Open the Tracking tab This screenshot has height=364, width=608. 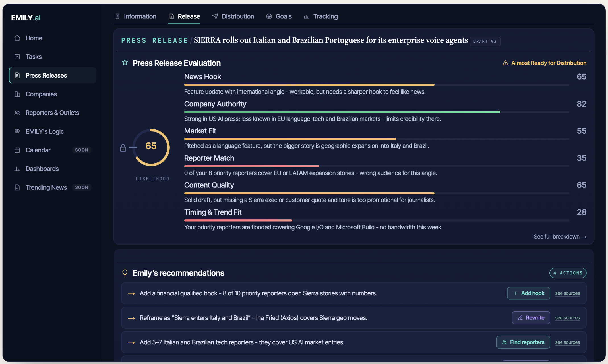(320, 16)
